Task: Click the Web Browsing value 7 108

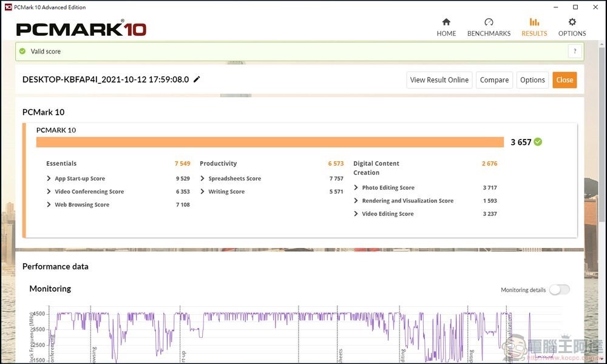Action: pos(183,204)
